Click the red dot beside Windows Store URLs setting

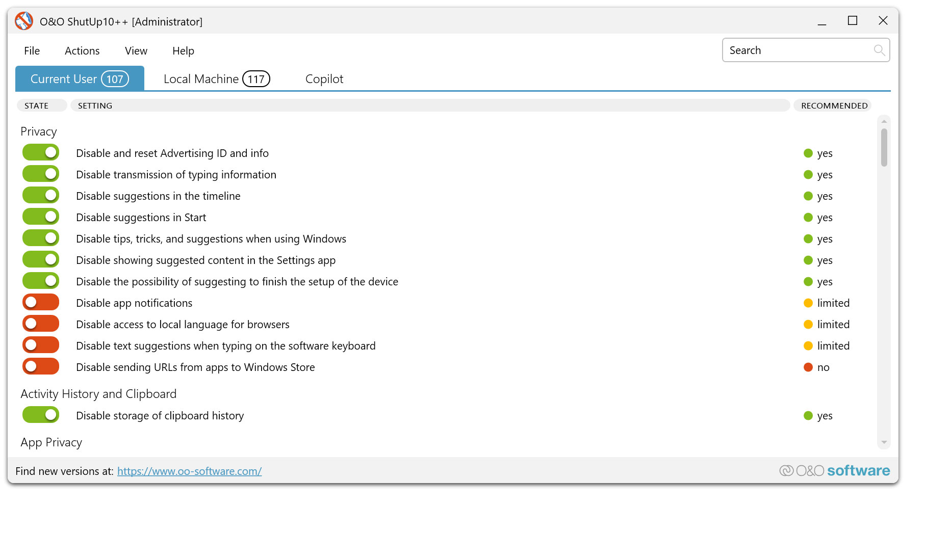coord(808,367)
